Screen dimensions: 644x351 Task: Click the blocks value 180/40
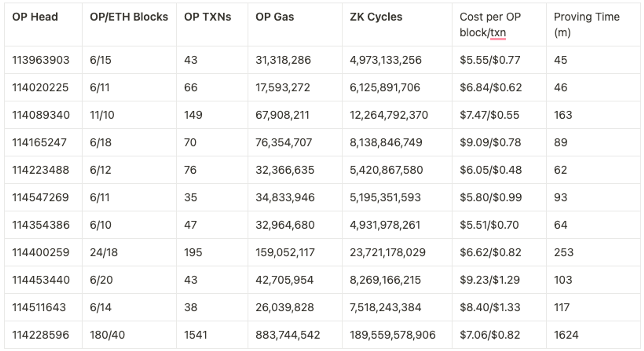tap(107, 335)
